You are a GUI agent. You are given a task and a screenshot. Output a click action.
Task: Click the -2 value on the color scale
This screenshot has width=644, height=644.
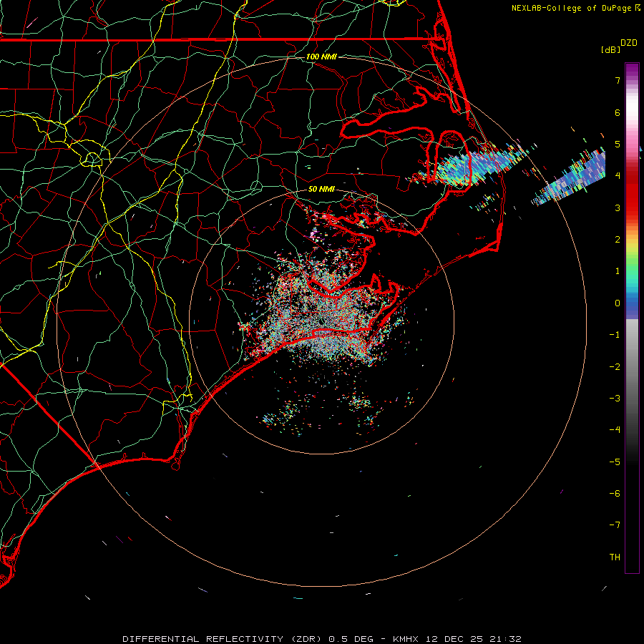(x=615, y=367)
